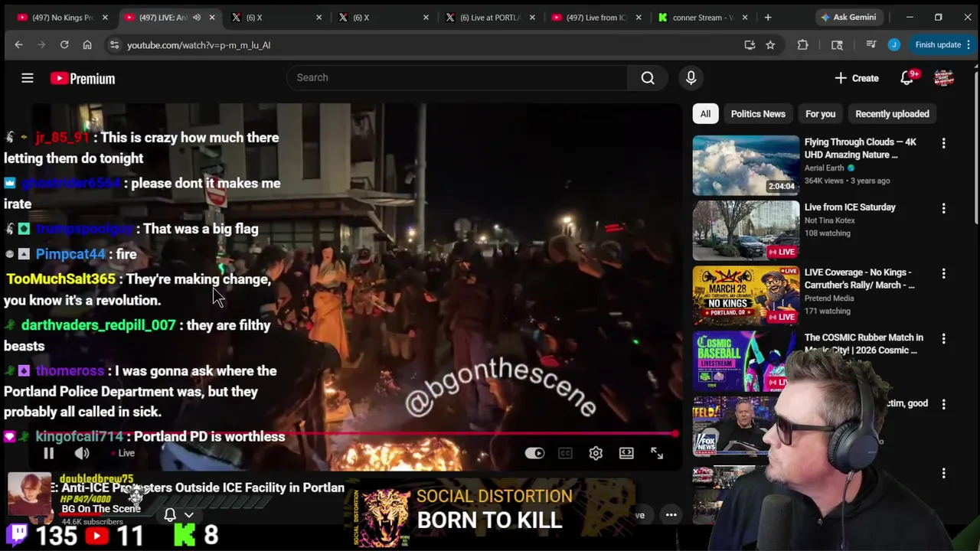
Task: Enter full screen video mode
Action: [x=657, y=453]
